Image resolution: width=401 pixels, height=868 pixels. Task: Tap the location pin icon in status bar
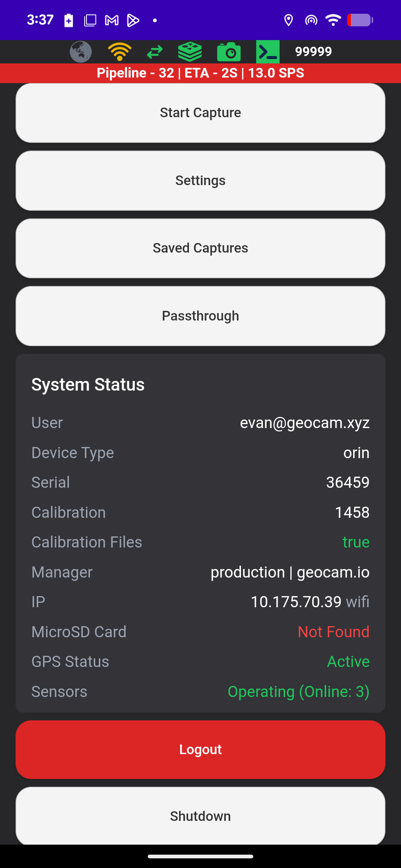(x=288, y=20)
